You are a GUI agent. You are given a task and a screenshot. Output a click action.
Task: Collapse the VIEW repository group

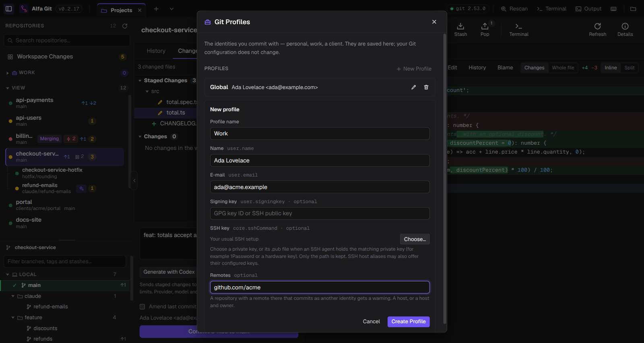(8, 88)
